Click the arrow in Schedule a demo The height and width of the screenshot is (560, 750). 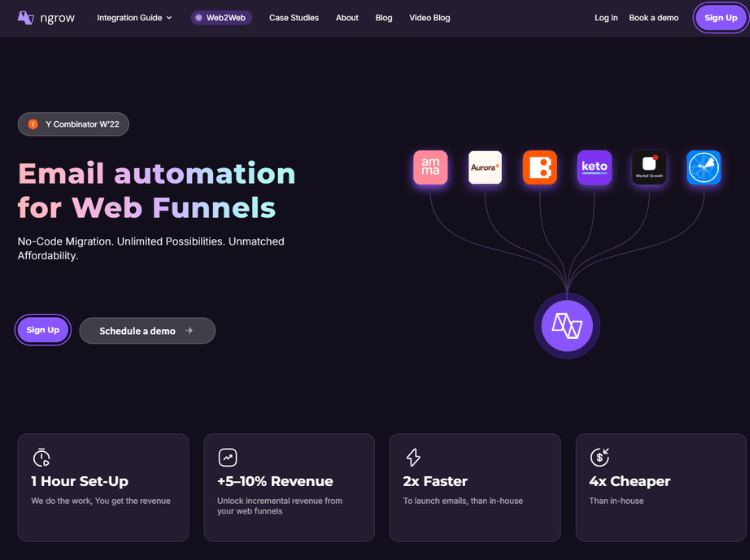pos(189,330)
